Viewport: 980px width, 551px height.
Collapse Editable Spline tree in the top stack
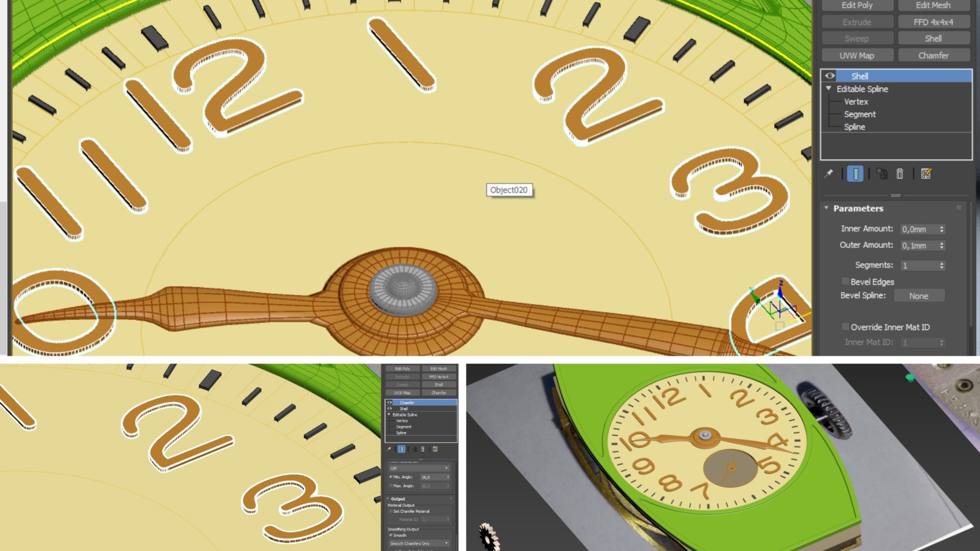pos(829,88)
